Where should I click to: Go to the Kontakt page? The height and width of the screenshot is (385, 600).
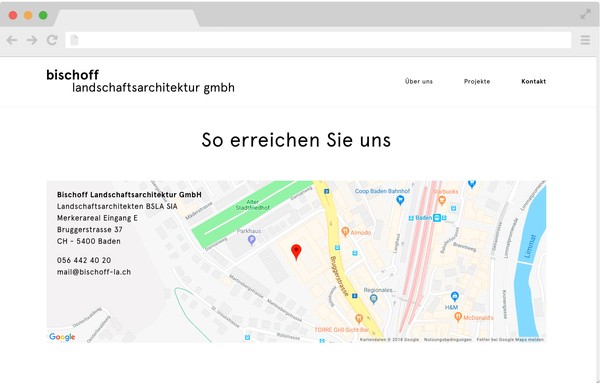(x=533, y=81)
